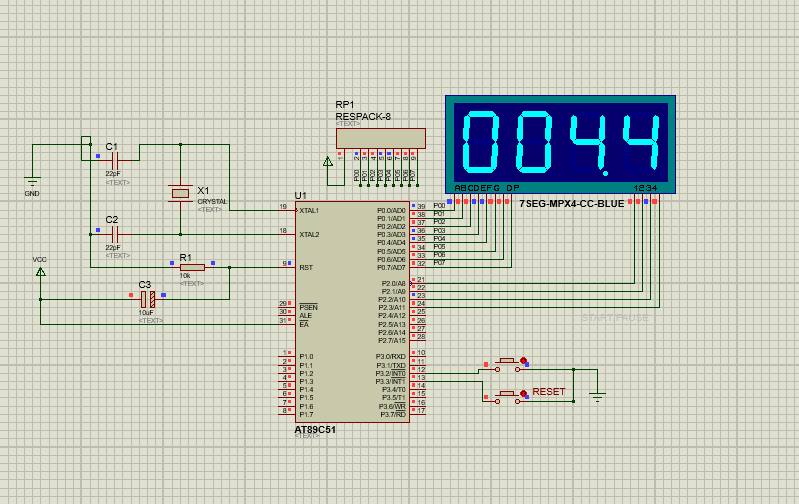Click the P0.7/AD7 pin label

point(391,268)
